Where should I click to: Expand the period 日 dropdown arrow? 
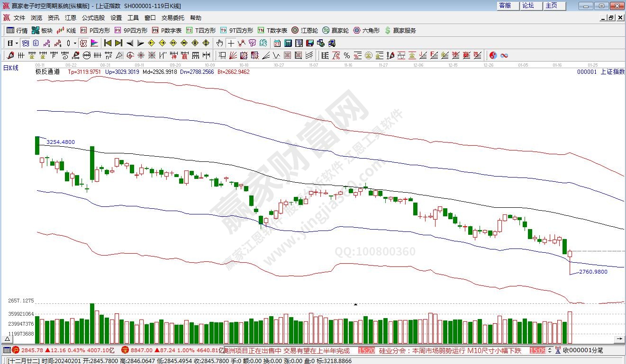click(17, 43)
